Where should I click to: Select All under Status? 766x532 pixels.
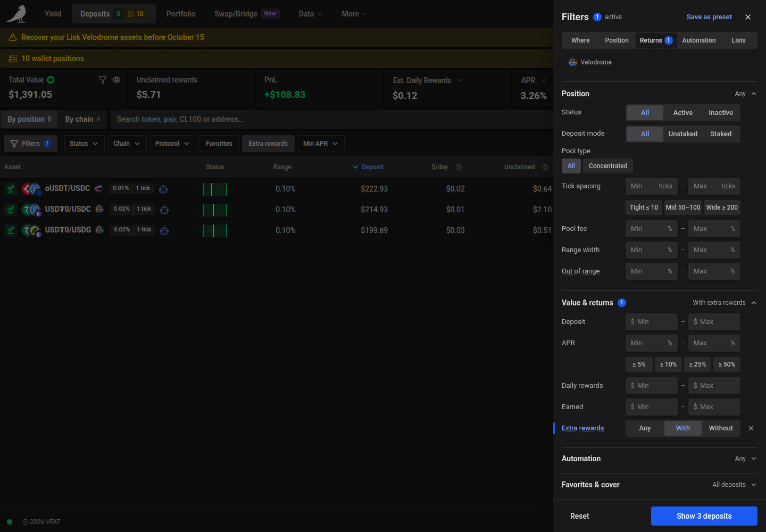click(x=645, y=113)
